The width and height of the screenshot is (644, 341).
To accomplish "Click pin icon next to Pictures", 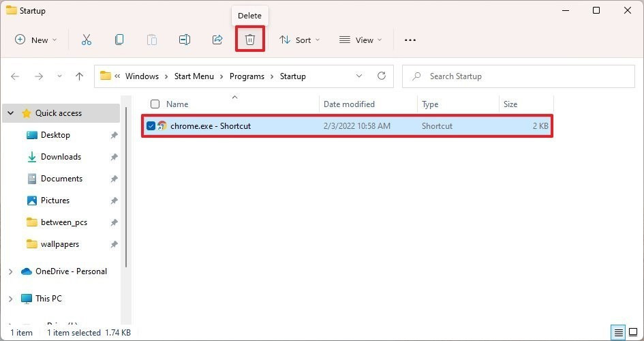I will (114, 201).
